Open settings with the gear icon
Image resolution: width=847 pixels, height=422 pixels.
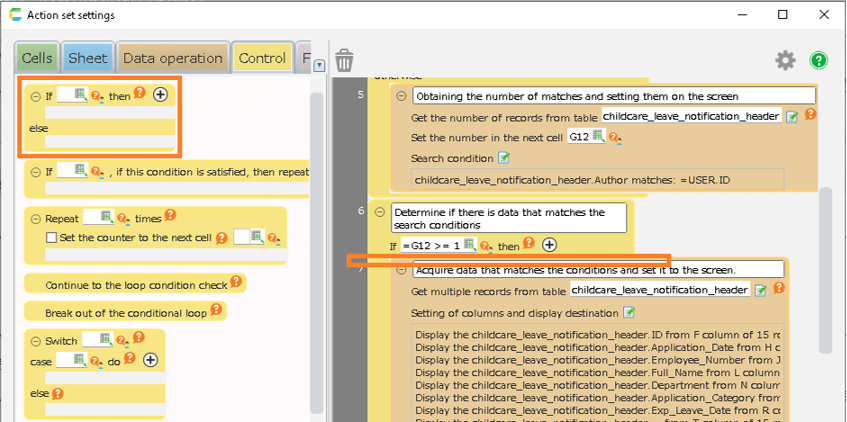pos(786,60)
